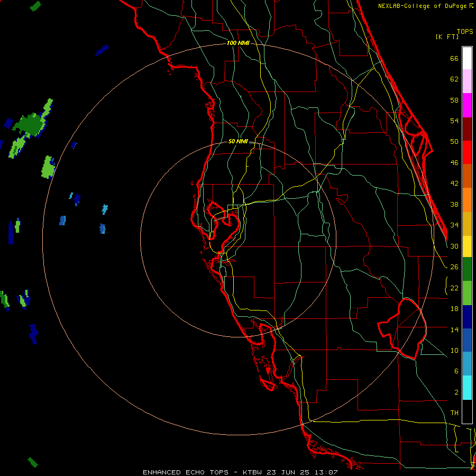Pick the navy blue legend swatch

tap(467, 317)
